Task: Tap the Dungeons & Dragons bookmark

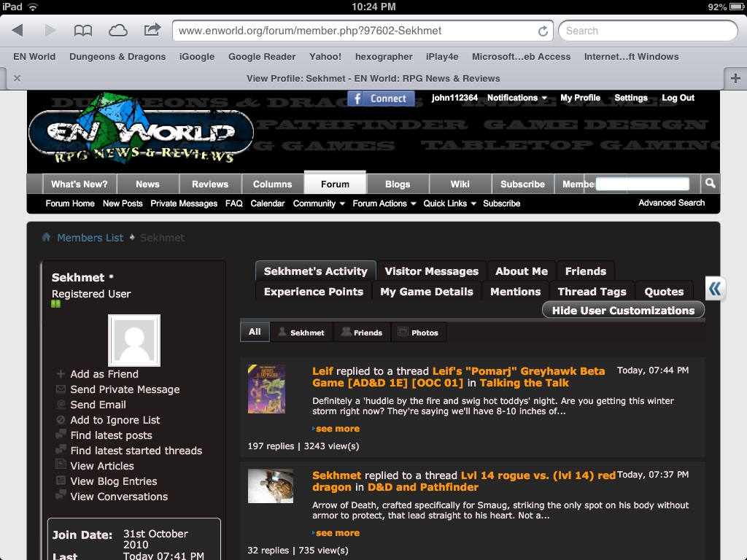Action: tap(117, 57)
